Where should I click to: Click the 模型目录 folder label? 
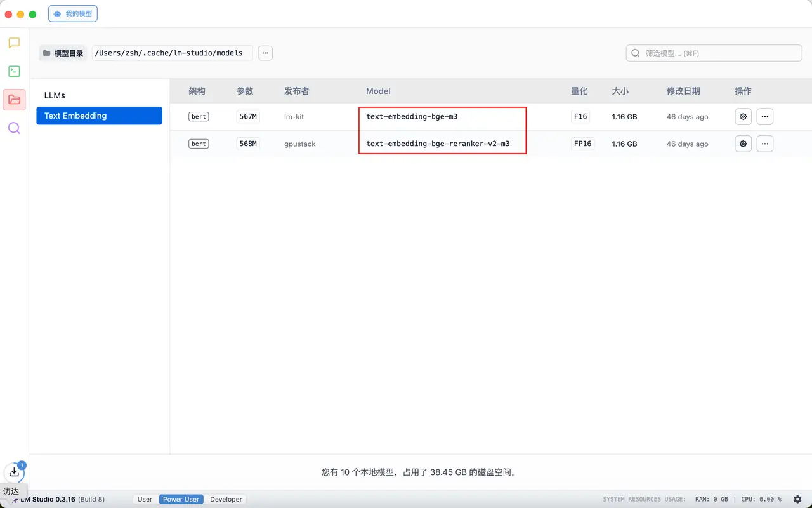(x=63, y=53)
